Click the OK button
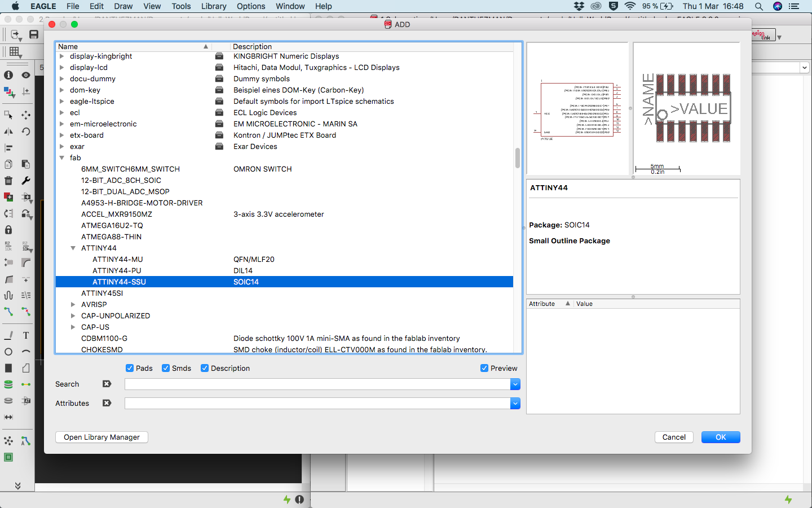Image resolution: width=812 pixels, height=508 pixels. pos(721,437)
